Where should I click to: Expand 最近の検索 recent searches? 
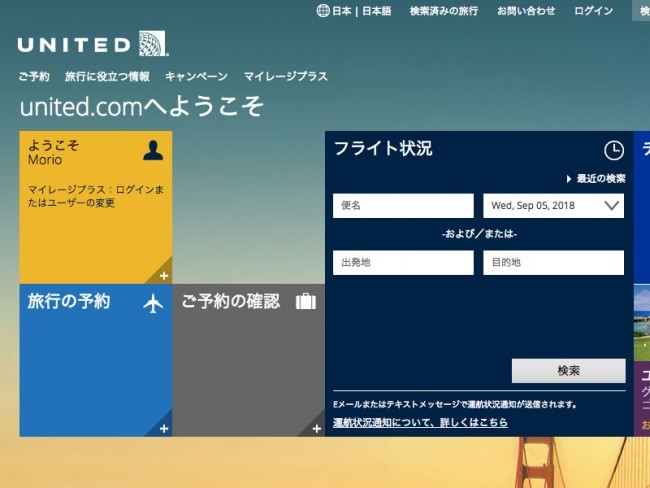(596, 179)
